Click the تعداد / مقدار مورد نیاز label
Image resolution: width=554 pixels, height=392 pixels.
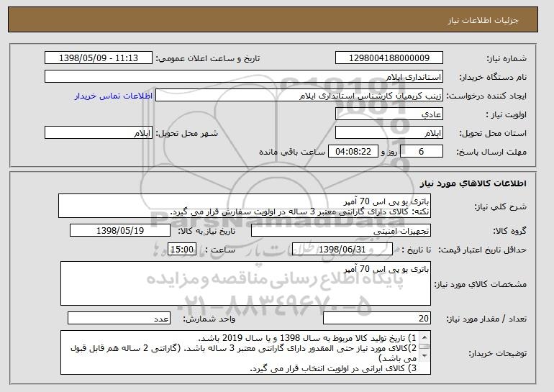pos(486,319)
